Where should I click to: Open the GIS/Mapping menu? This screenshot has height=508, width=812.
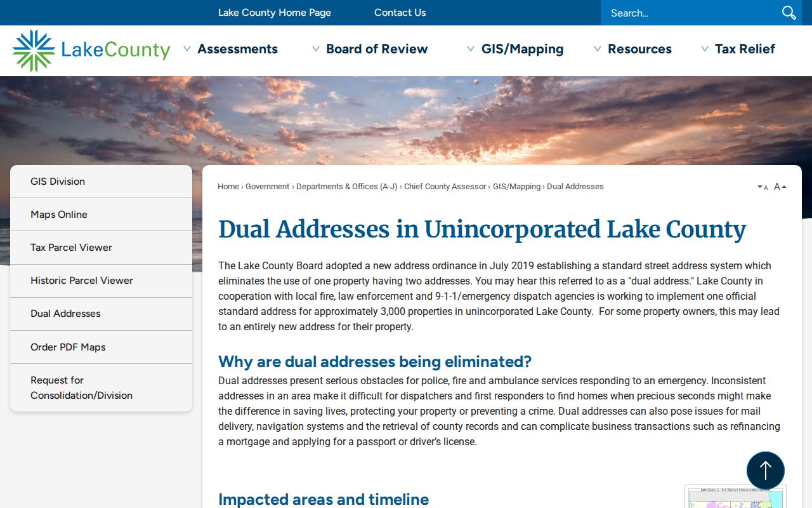522,49
